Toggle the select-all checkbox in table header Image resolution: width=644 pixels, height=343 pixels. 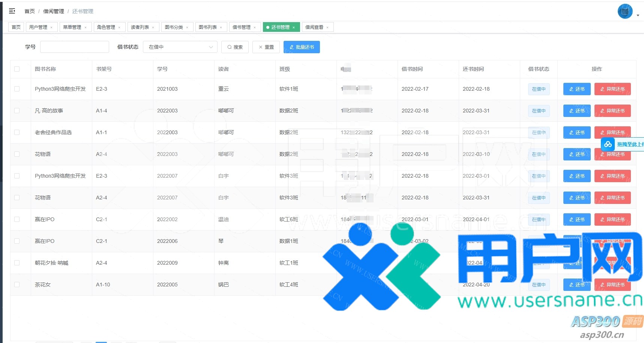(17, 69)
